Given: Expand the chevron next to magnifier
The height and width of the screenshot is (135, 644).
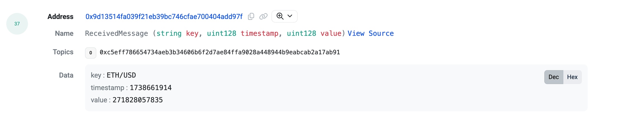Looking at the screenshot, I should [x=290, y=16].
